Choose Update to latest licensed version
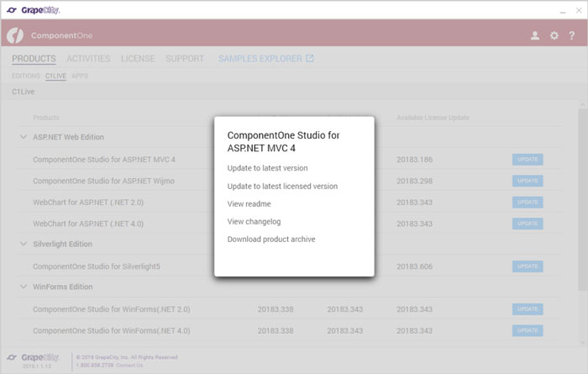The image size is (588, 374). 282,186
